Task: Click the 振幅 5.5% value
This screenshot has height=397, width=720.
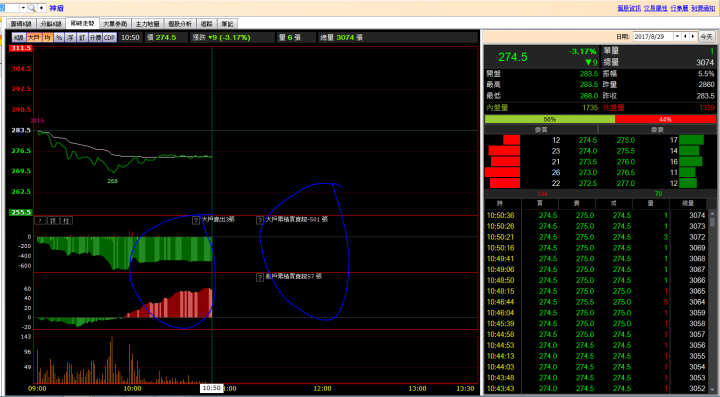Action: 706,73
